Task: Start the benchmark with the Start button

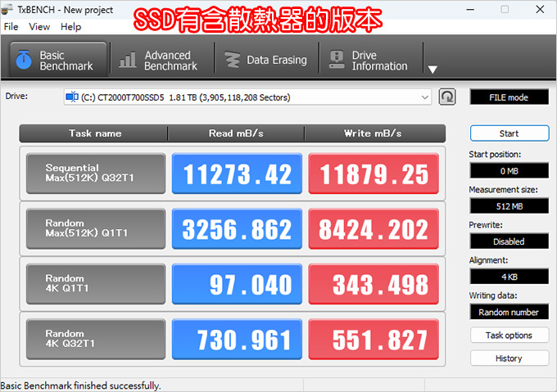Action: pyautogui.click(x=509, y=133)
